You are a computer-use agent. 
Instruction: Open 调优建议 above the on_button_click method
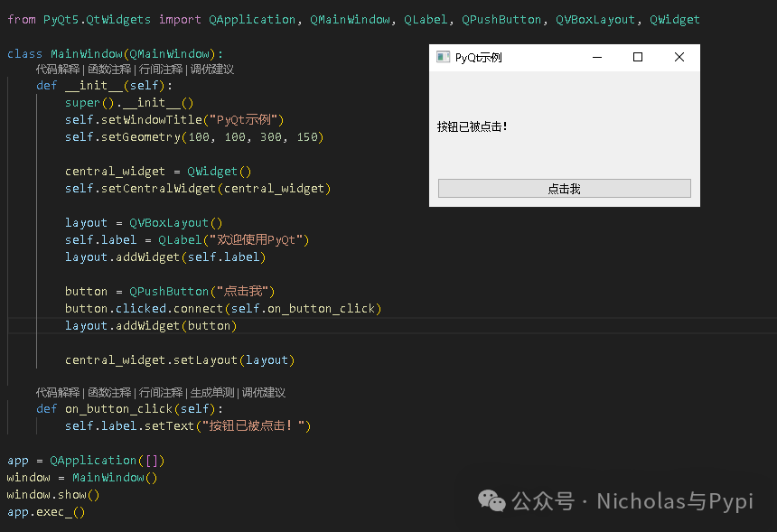(x=264, y=393)
